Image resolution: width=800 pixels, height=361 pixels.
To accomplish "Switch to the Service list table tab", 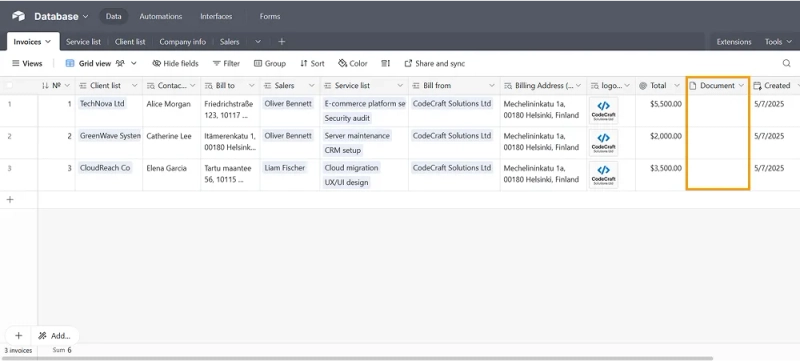I will pos(83,42).
